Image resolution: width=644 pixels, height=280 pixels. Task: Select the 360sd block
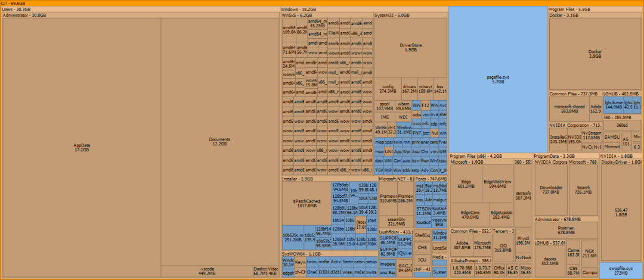tap(622, 125)
